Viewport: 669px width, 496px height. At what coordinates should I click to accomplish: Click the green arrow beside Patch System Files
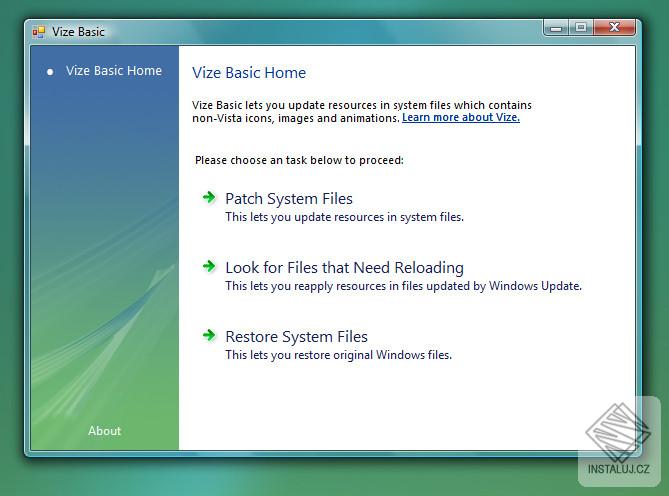209,197
